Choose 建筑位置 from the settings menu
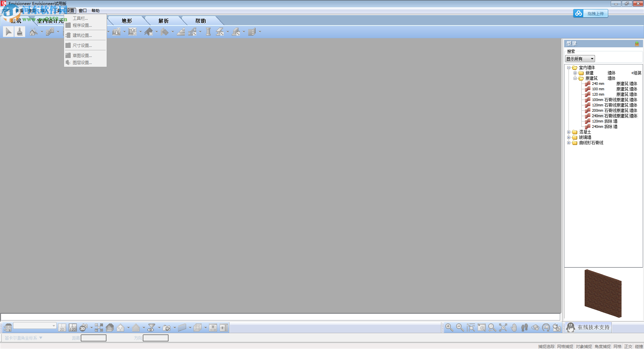 tap(85, 36)
